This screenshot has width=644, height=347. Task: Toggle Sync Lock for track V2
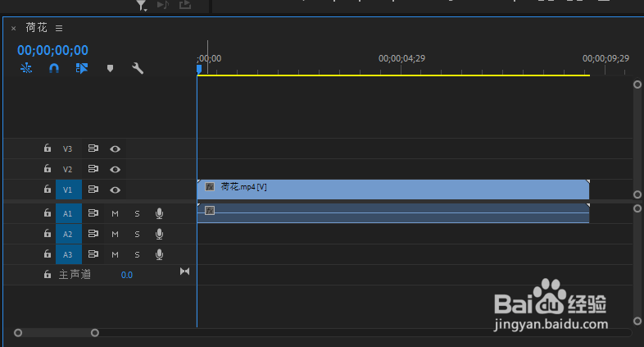point(93,169)
